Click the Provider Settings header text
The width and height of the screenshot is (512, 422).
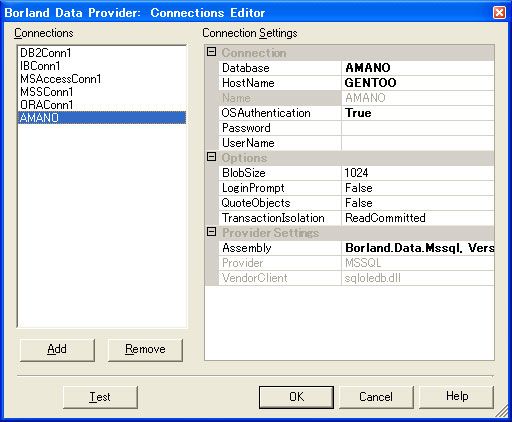pyautogui.click(x=271, y=233)
